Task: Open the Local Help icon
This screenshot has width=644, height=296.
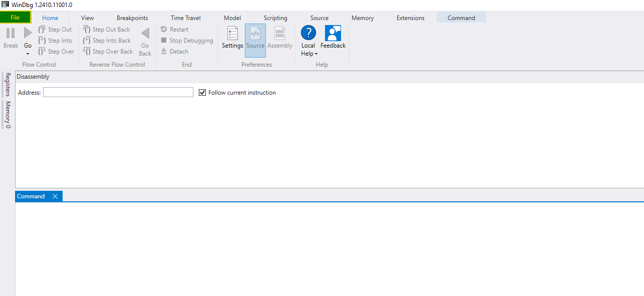Action: tap(308, 33)
